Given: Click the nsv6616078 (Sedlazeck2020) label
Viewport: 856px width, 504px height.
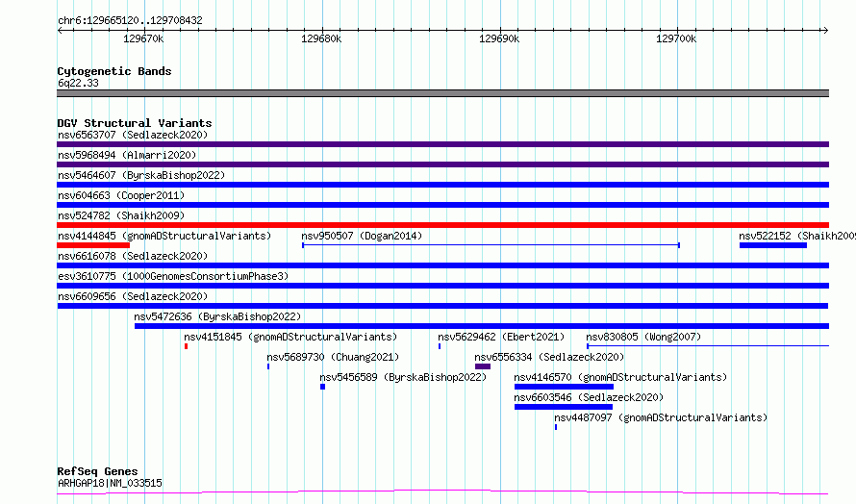Looking at the screenshot, I should (x=133, y=256).
